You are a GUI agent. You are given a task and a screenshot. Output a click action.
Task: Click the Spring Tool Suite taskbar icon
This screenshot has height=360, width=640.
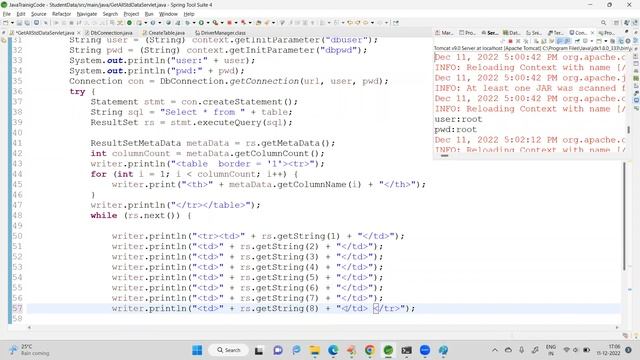388,350
